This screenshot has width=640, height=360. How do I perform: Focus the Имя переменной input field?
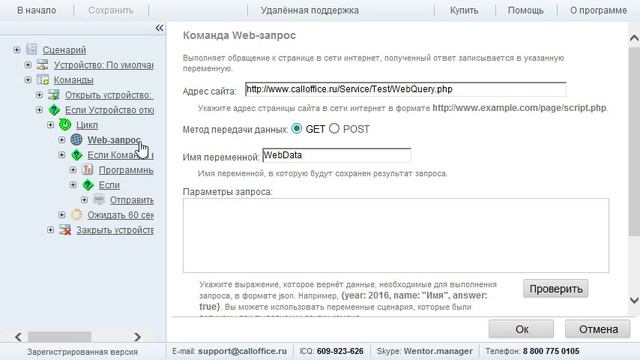click(x=337, y=155)
